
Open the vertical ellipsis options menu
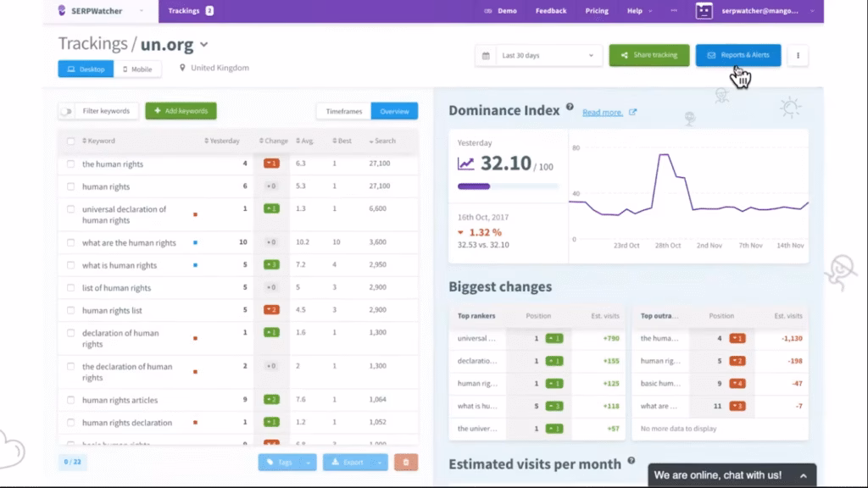[x=798, y=54]
